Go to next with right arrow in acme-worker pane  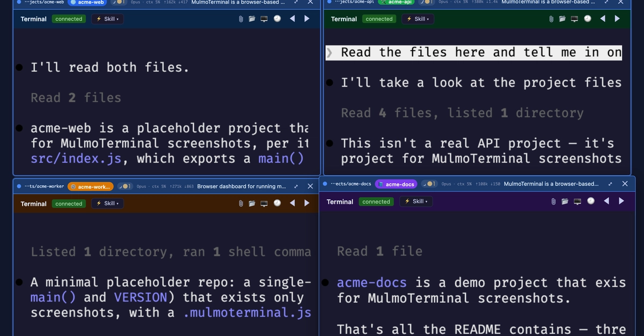click(307, 204)
